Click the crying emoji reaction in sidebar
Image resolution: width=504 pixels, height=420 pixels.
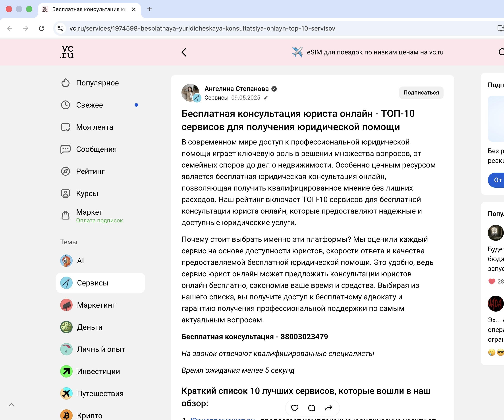492,352
